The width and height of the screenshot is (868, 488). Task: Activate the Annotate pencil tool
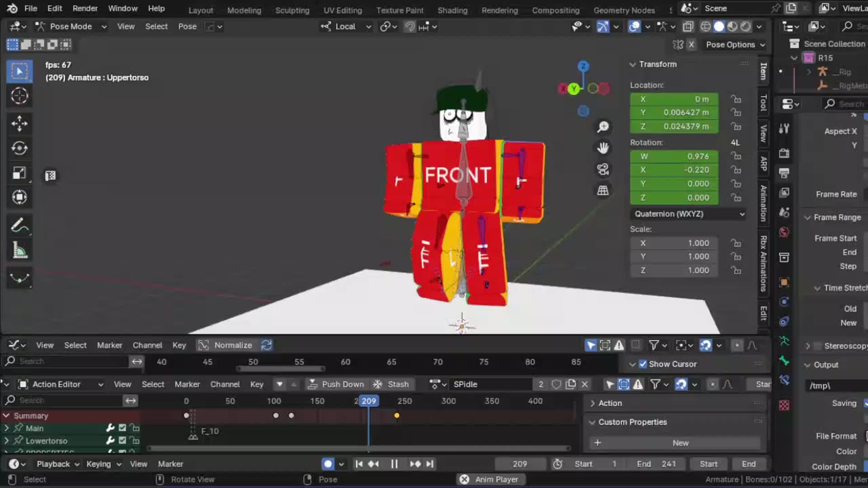[x=19, y=225]
